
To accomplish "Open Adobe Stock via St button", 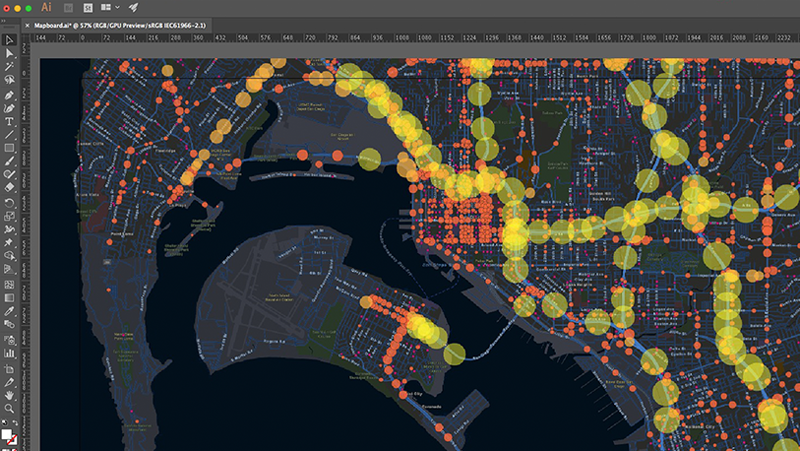I will tap(88, 7).
